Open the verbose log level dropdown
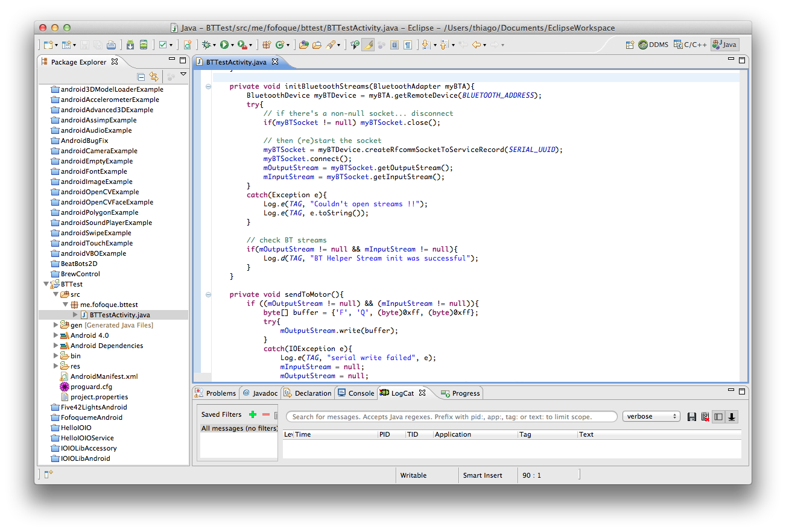This screenshot has height=532, width=786. 651,417
